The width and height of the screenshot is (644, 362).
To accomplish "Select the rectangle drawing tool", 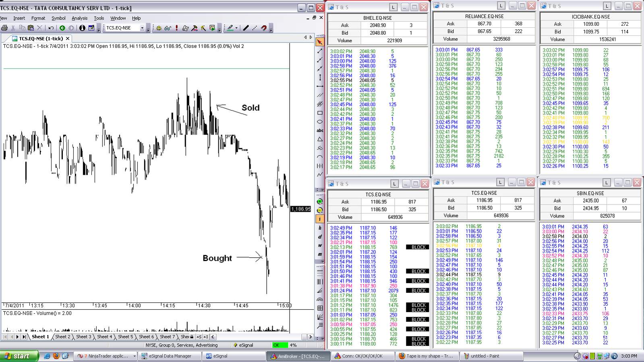I will pos(320,113).
